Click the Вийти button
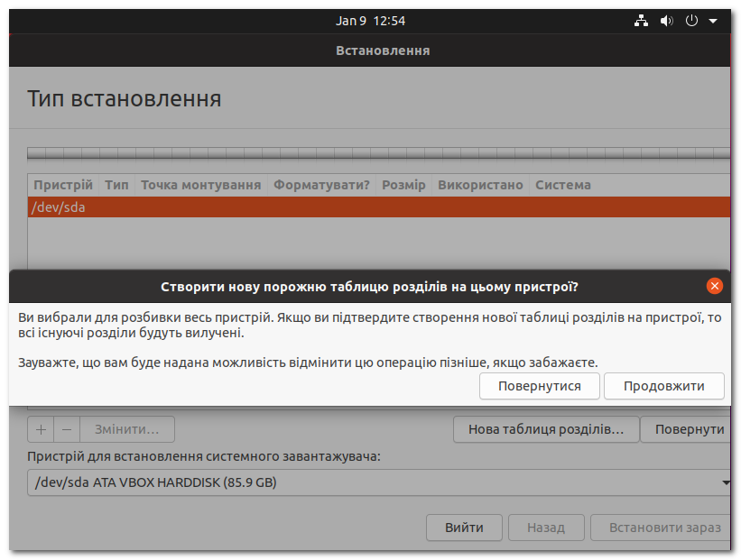The width and height of the screenshot is (741, 560). [x=464, y=528]
